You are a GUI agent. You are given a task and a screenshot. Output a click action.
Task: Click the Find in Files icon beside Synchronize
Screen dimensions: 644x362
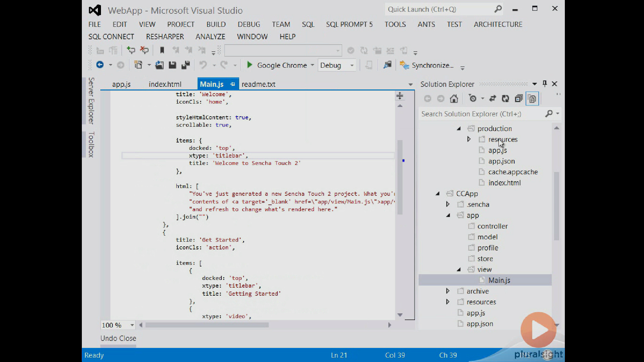coord(387,65)
